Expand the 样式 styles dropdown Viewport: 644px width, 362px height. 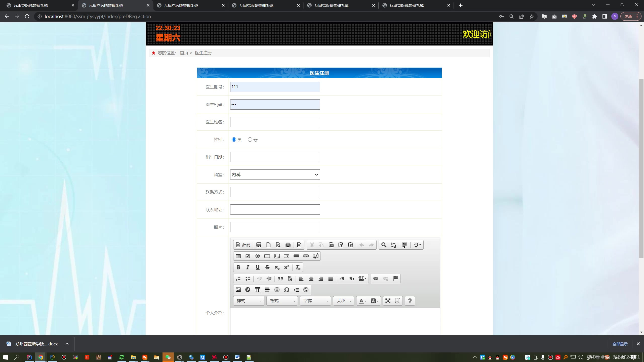(249, 301)
